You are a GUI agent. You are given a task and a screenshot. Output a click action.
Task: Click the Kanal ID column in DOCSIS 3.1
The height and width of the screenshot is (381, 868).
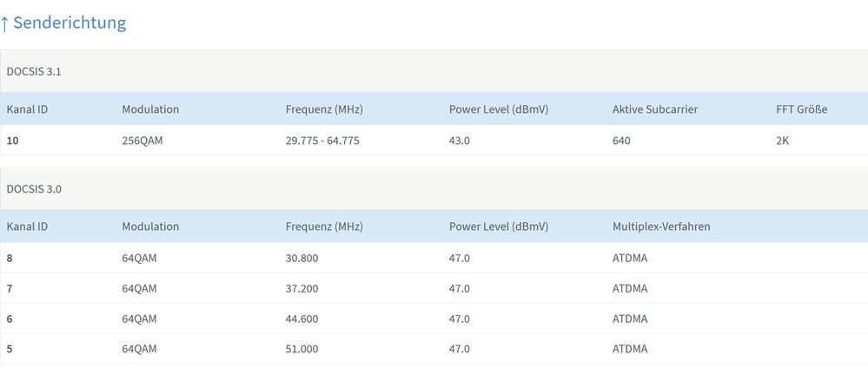click(27, 109)
